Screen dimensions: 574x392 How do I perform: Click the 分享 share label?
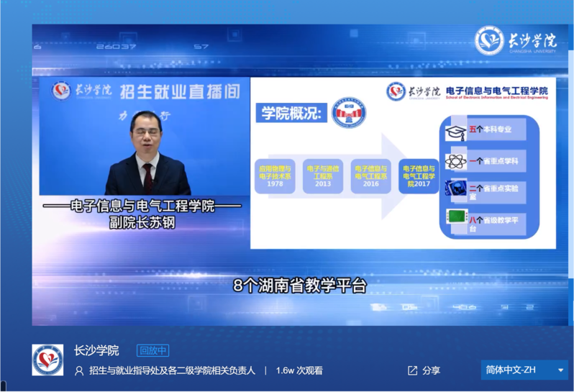click(x=431, y=370)
